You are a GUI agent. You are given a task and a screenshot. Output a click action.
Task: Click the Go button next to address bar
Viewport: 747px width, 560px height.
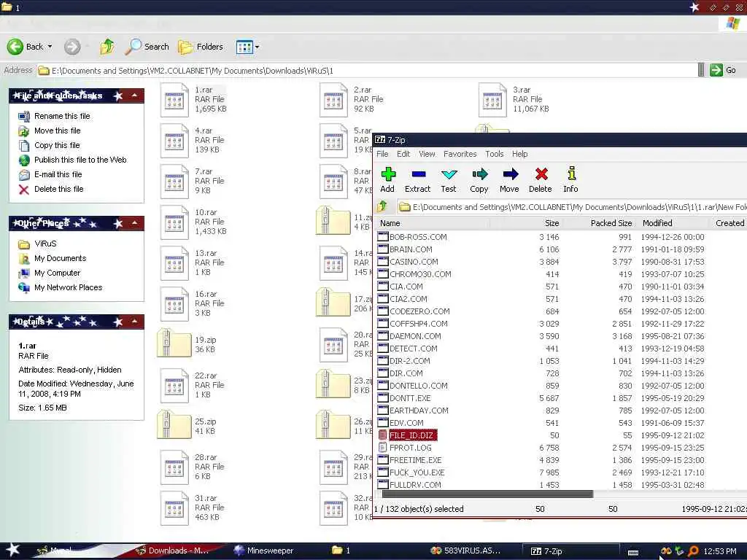click(723, 71)
